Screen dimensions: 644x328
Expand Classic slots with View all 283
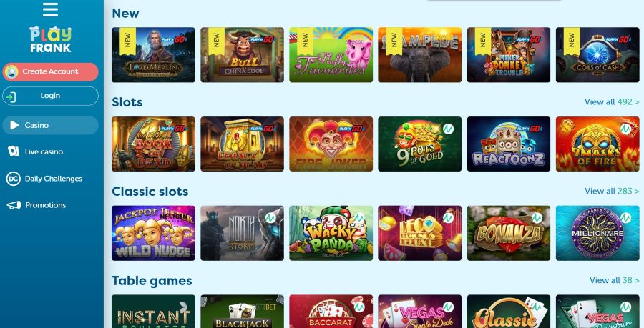[612, 191]
